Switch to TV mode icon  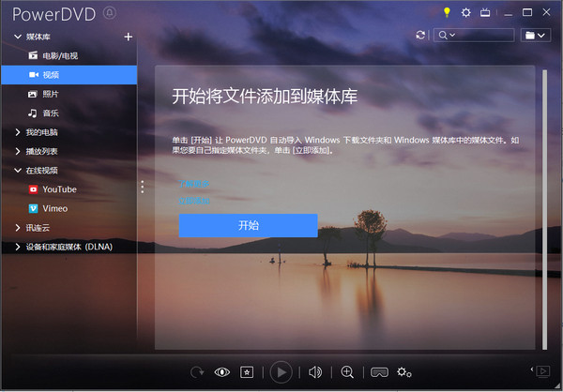484,12
